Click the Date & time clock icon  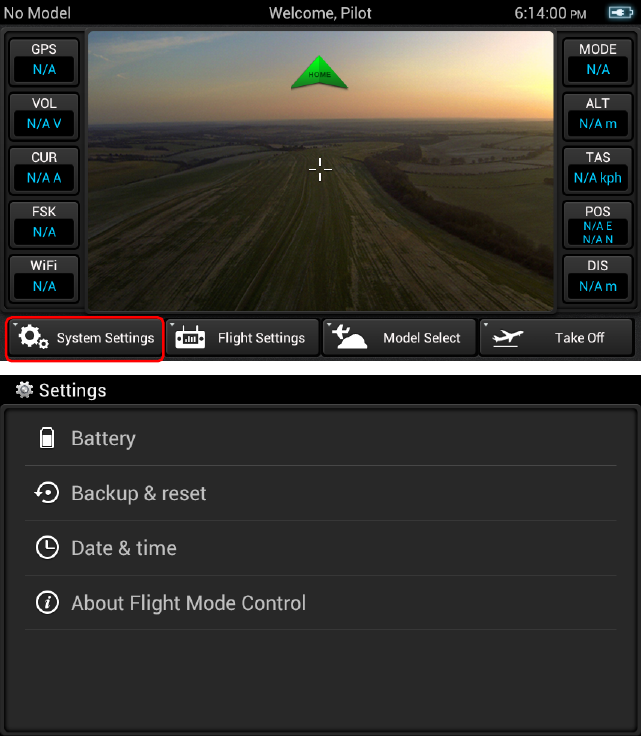click(47, 547)
